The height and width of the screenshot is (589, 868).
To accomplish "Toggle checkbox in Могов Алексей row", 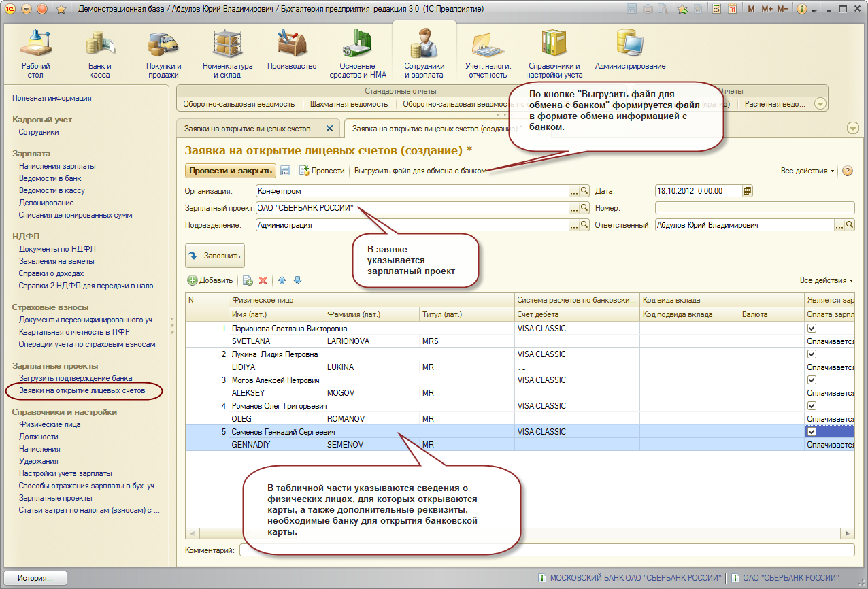I will tap(811, 380).
